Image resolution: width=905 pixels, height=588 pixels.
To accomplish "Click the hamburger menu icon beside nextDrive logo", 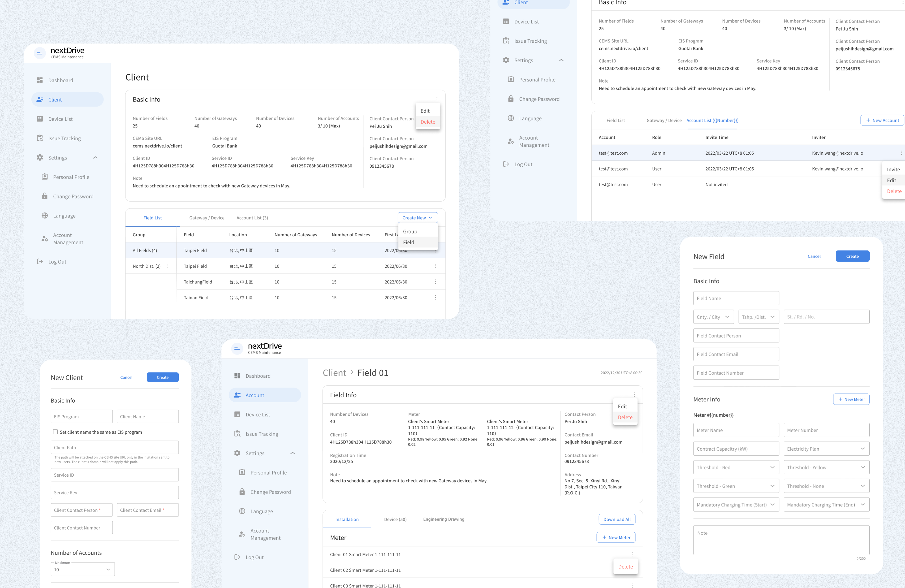I will coord(40,53).
